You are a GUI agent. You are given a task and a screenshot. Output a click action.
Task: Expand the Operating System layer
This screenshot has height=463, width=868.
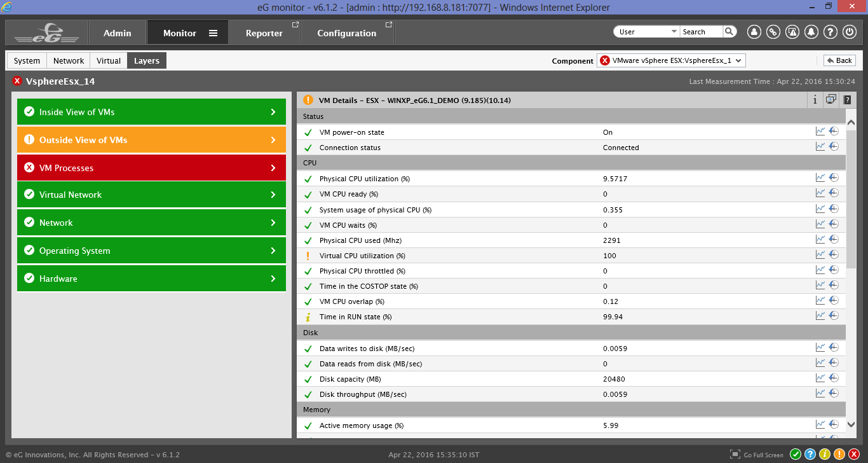[151, 251]
